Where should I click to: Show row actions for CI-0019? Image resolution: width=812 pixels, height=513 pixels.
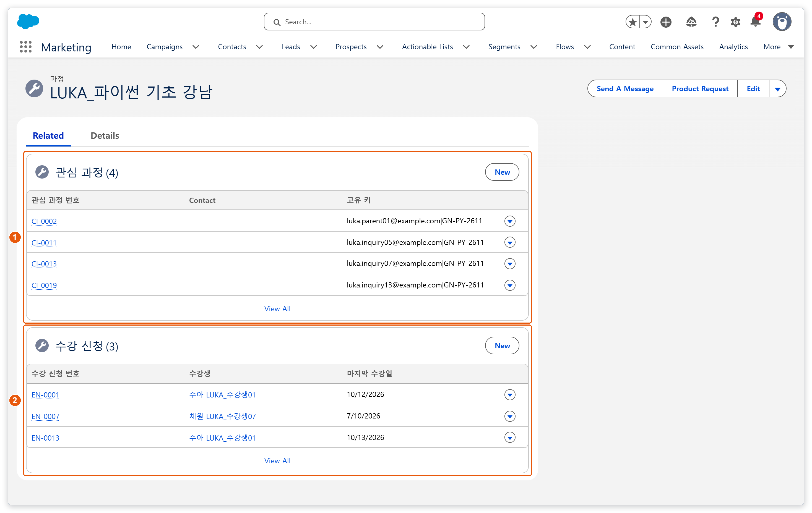510,285
